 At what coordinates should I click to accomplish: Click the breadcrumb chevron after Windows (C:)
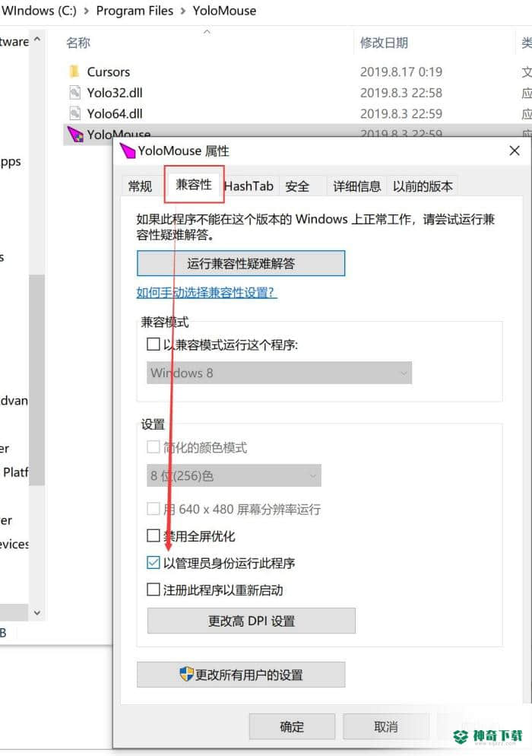86,11
